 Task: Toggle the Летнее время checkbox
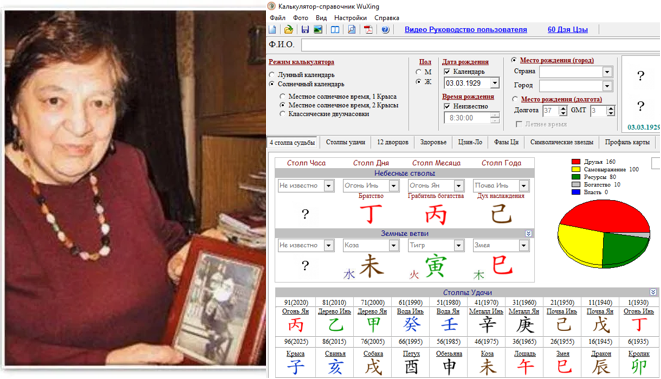519,124
